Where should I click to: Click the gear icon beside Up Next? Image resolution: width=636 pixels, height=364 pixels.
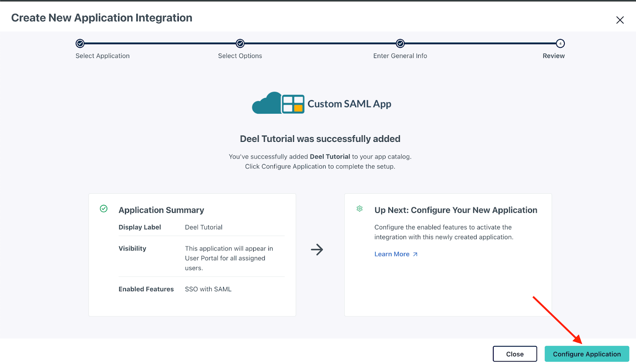coord(359,209)
